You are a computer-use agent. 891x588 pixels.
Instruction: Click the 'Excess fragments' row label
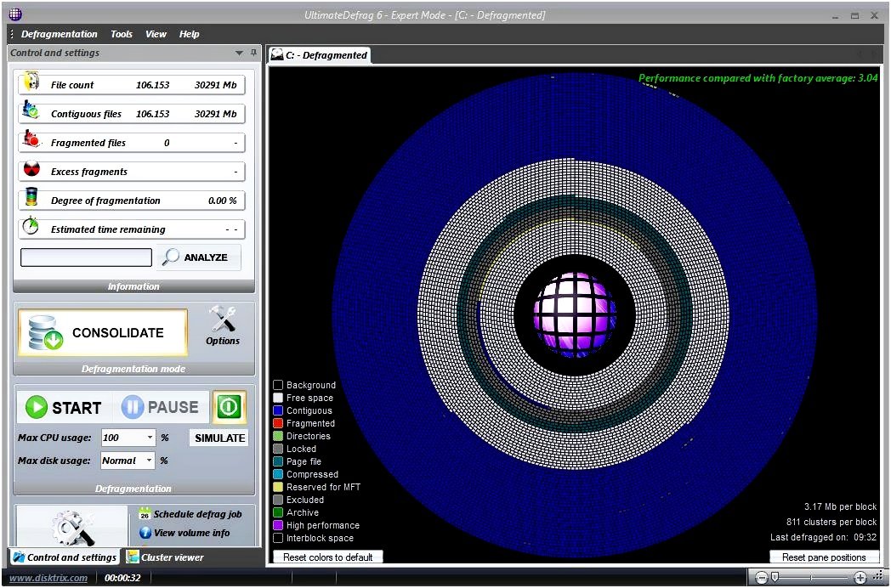point(89,172)
